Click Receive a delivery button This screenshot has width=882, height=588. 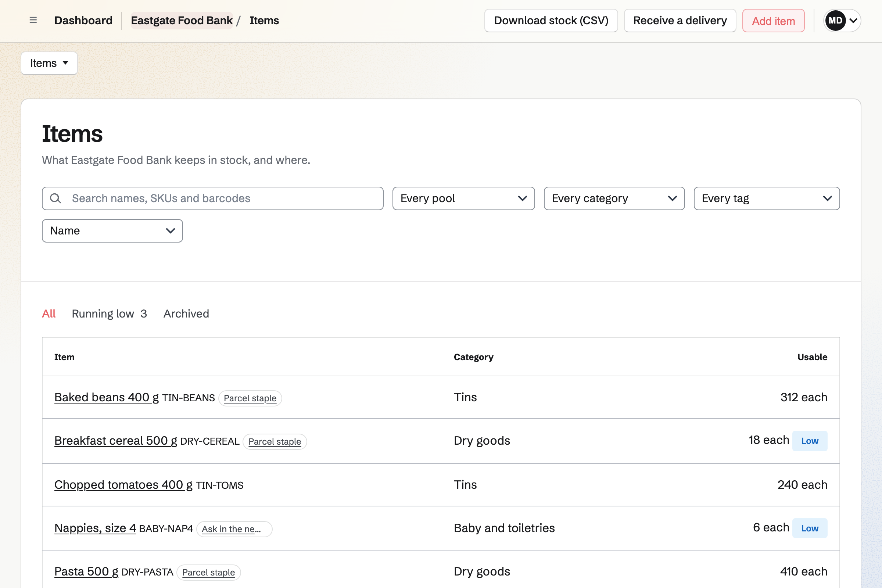tap(680, 21)
